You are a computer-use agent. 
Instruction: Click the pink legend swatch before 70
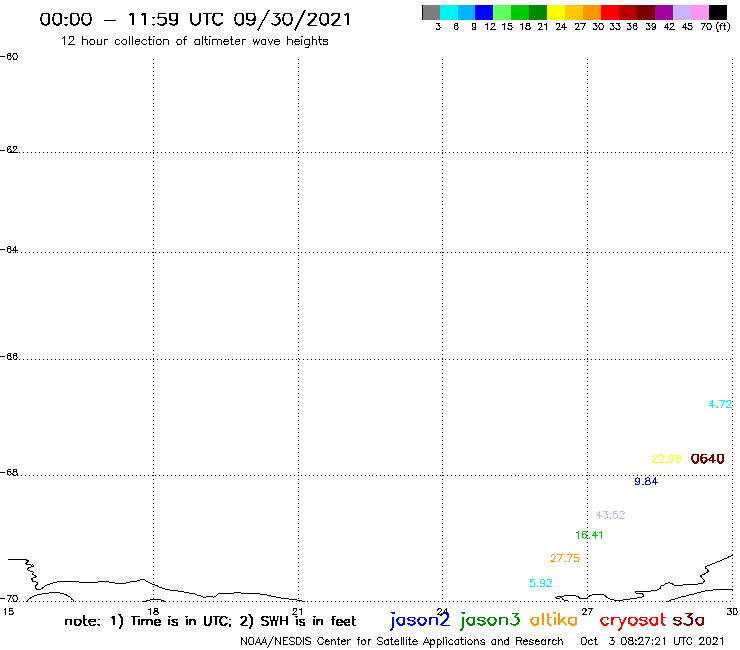[700, 12]
